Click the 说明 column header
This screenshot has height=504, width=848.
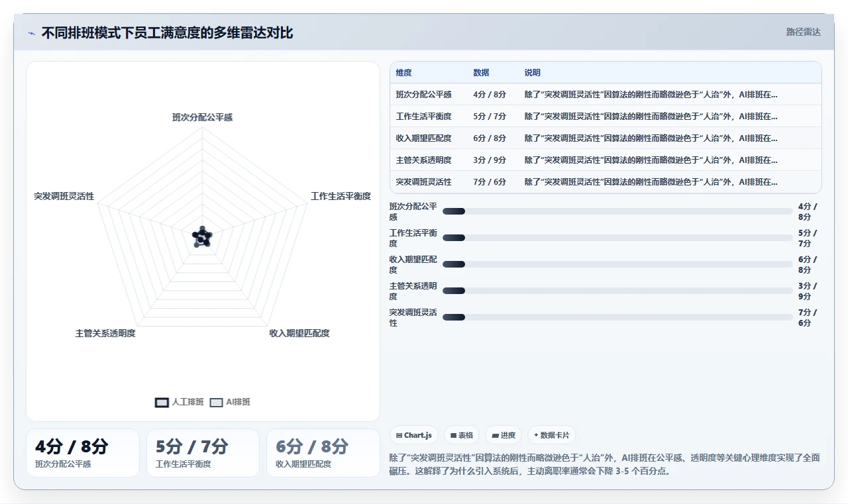pyautogui.click(x=533, y=73)
